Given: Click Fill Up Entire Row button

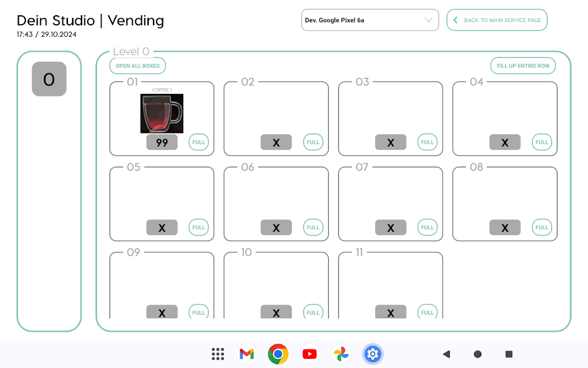Looking at the screenshot, I should (523, 66).
